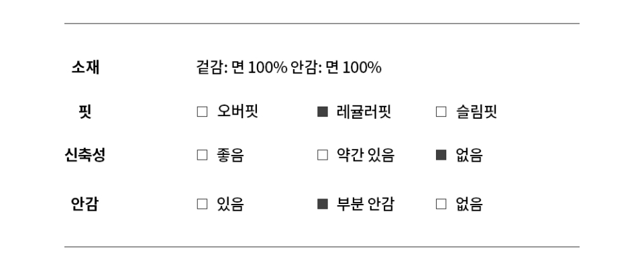The image size is (644, 273).
Task: Select the 오버핏 option text
Action: (x=237, y=112)
